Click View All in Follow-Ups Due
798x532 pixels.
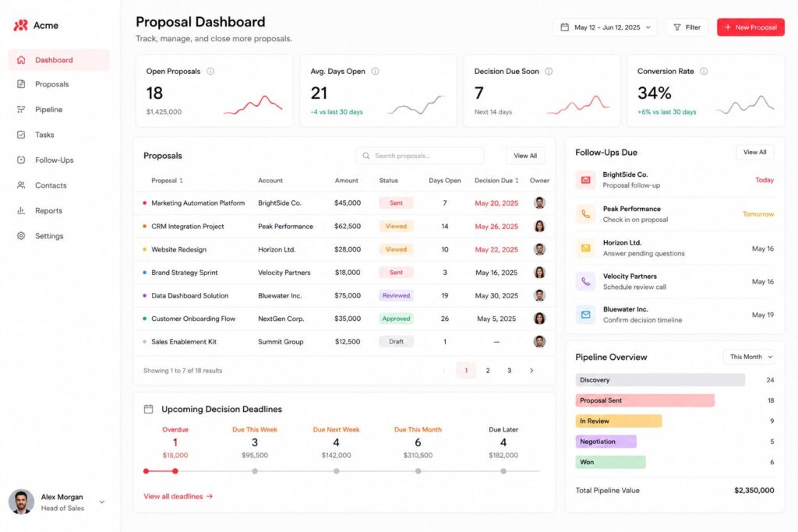(x=754, y=152)
